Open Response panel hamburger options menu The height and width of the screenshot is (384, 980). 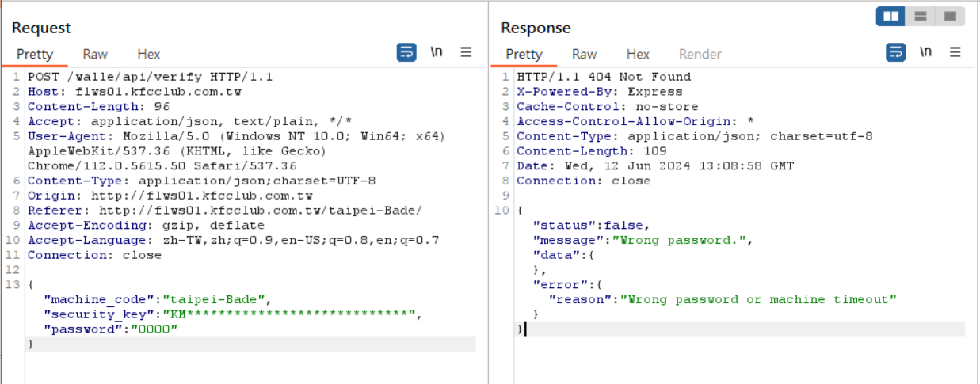coord(955,52)
